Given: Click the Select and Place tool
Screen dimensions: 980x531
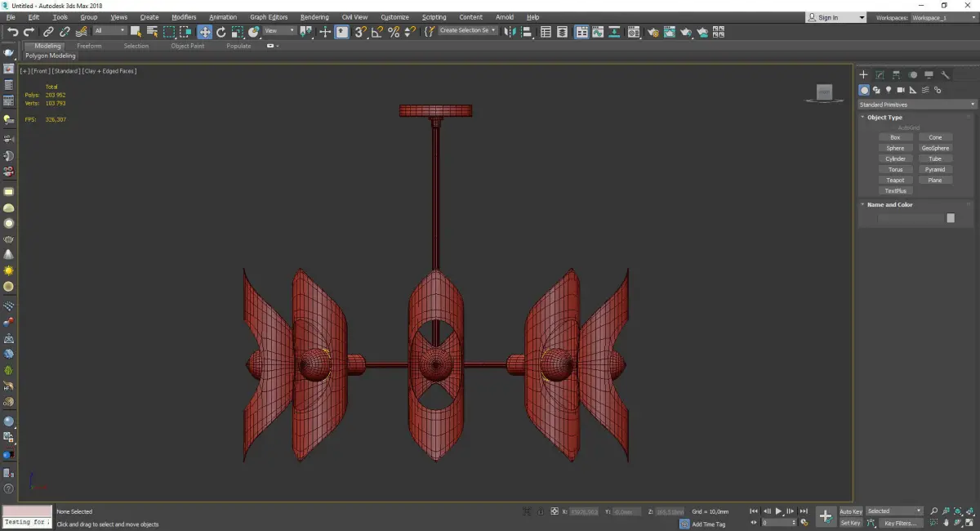Looking at the screenshot, I should click(x=254, y=32).
